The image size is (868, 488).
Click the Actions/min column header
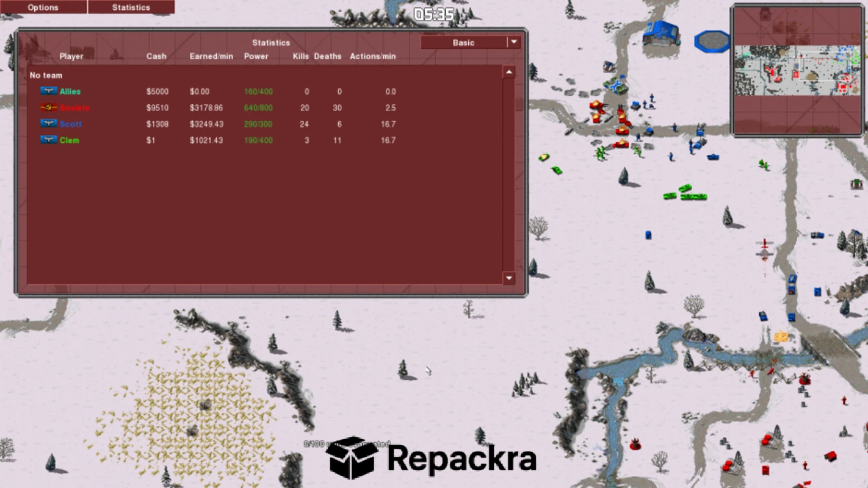(x=373, y=56)
